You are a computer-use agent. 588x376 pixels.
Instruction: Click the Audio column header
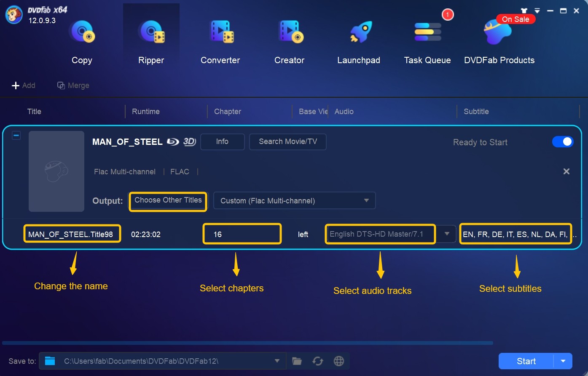[x=344, y=112]
